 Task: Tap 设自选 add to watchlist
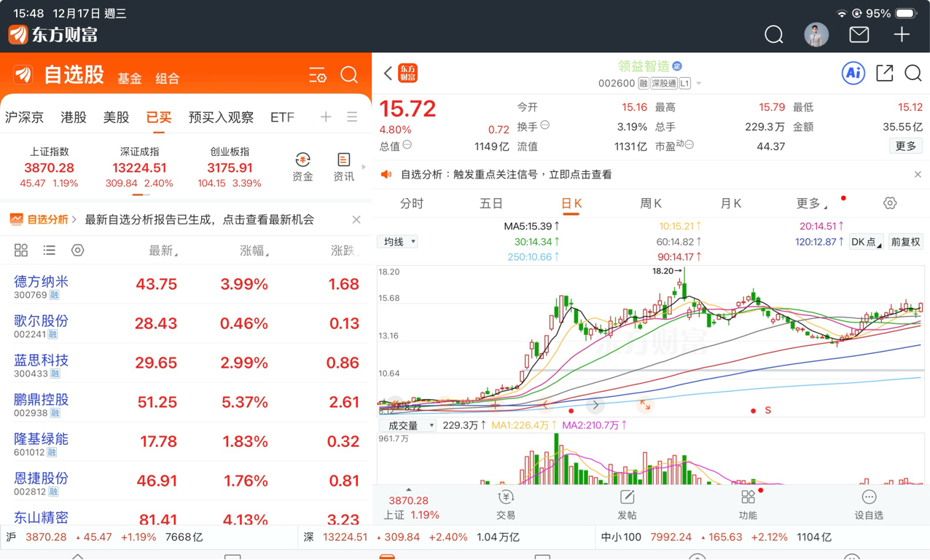click(x=869, y=505)
